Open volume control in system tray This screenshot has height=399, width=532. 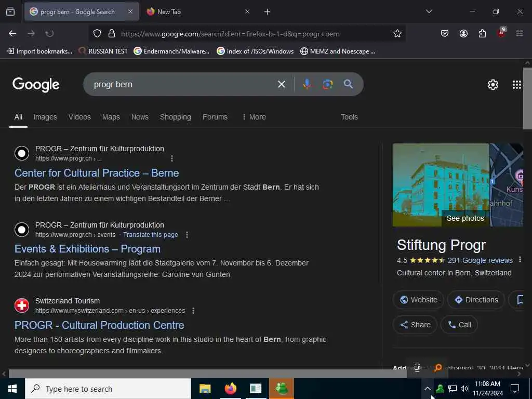pos(464,389)
